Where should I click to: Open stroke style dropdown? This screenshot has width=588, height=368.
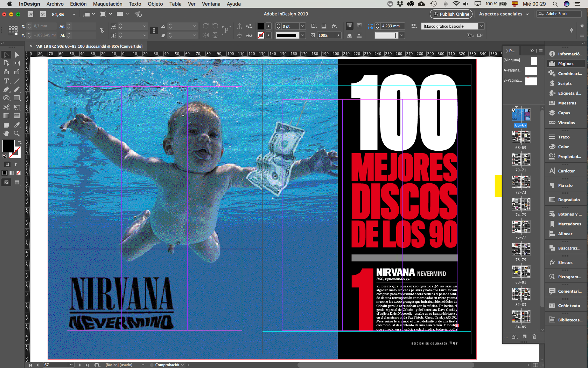[302, 35]
